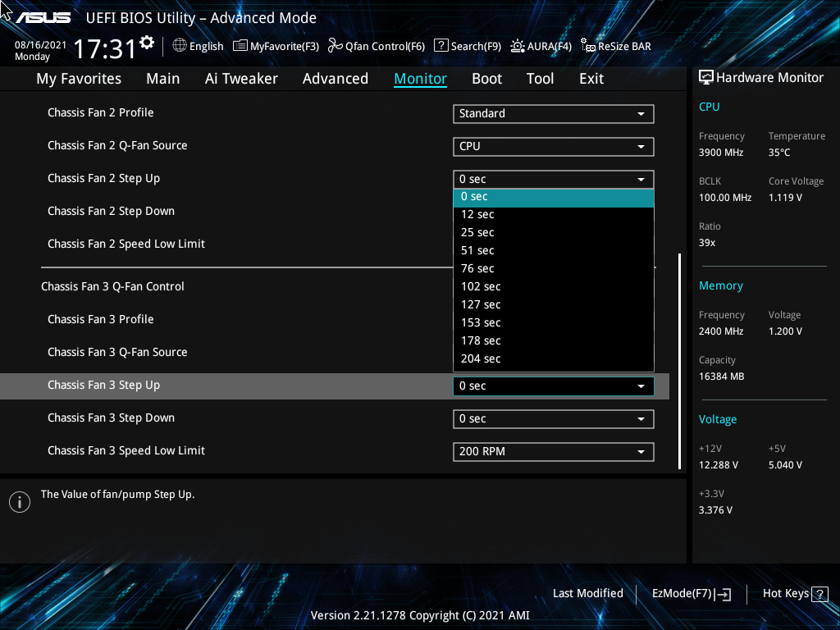The height and width of the screenshot is (630, 840).
Task: Select Chassis Fan 2 Speed Low Limit label
Action: (x=126, y=244)
